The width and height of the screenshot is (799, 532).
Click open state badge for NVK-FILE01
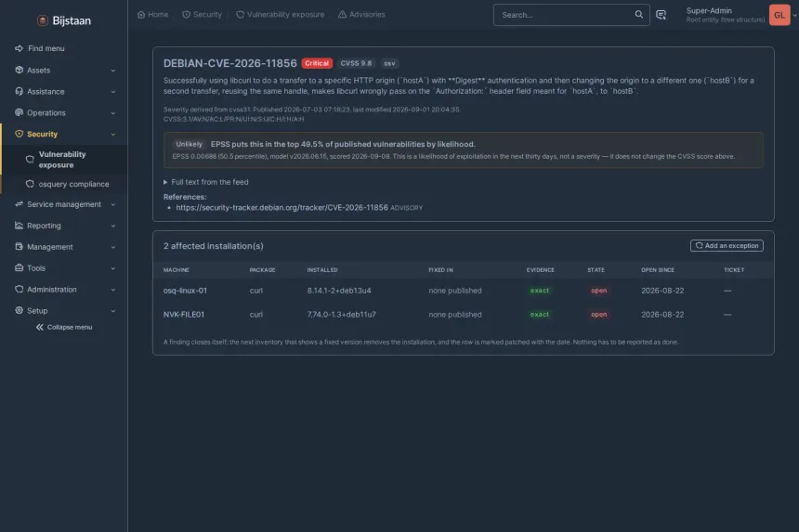click(x=598, y=314)
